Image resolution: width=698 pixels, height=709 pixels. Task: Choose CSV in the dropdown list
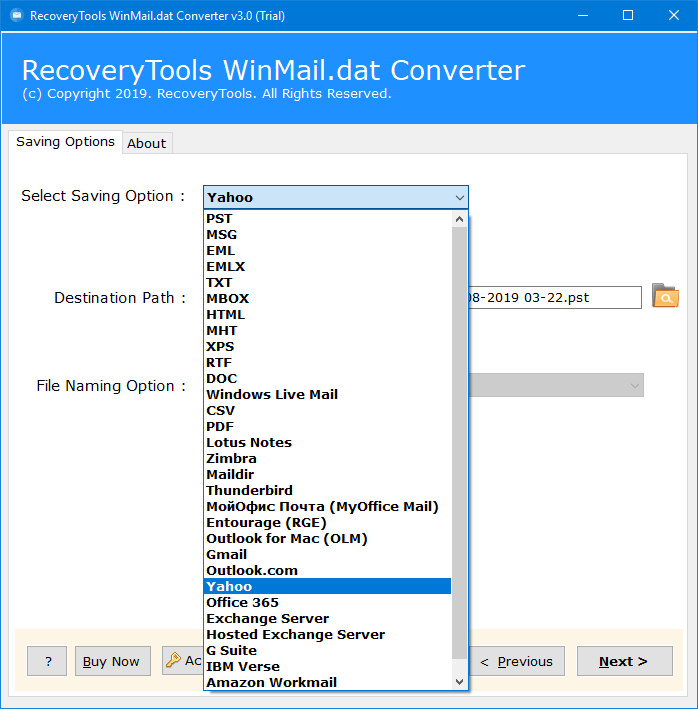coord(327,411)
